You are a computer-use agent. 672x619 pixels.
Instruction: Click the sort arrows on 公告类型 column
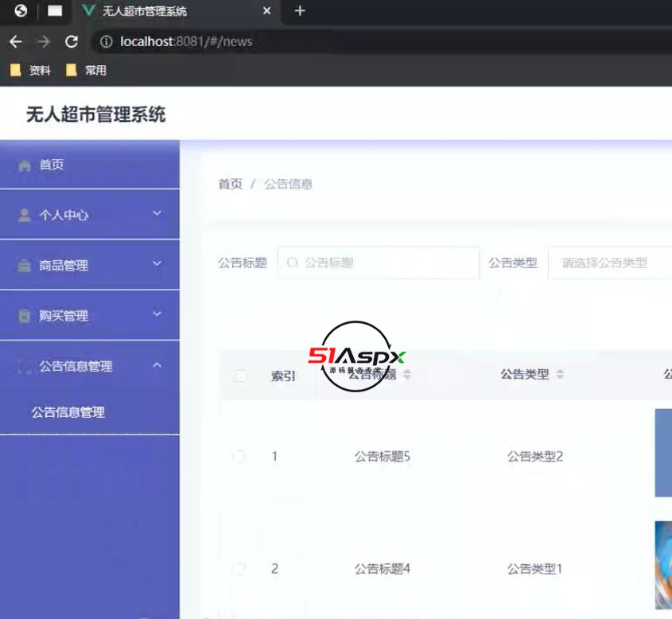[x=560, y=375]
